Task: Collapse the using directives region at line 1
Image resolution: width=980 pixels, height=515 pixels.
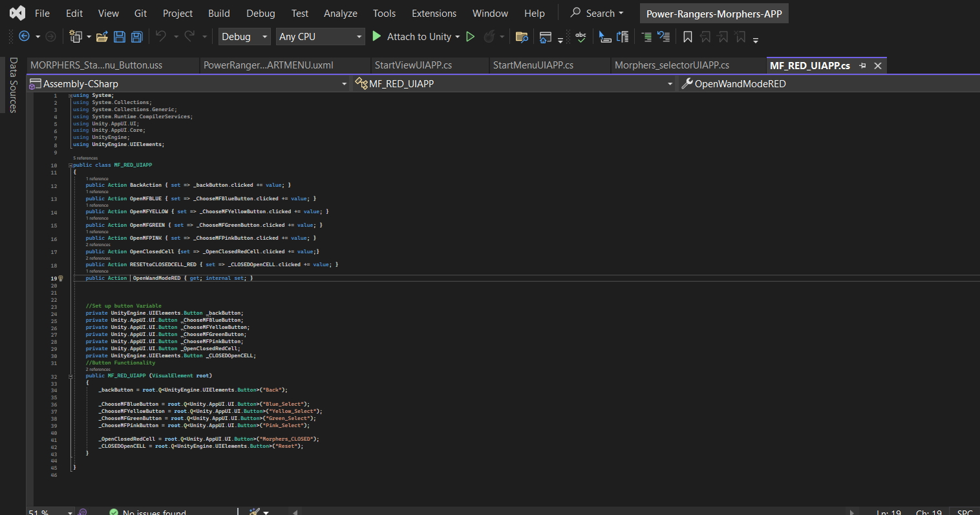Action: pyautogui.click(x=70, y=96)
